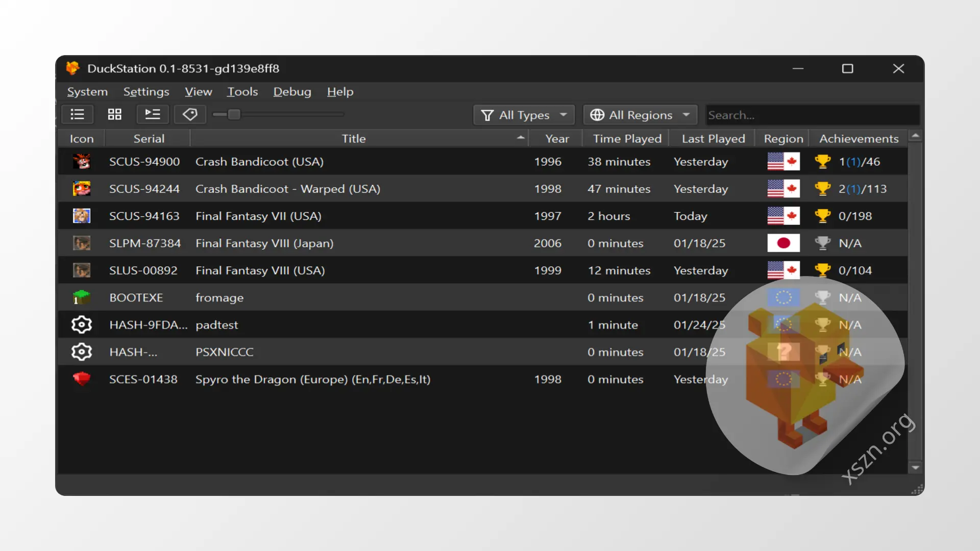
Task: Select Crash Bandicoot - Warped (USA) title
Action: click(x=288, y=189)
